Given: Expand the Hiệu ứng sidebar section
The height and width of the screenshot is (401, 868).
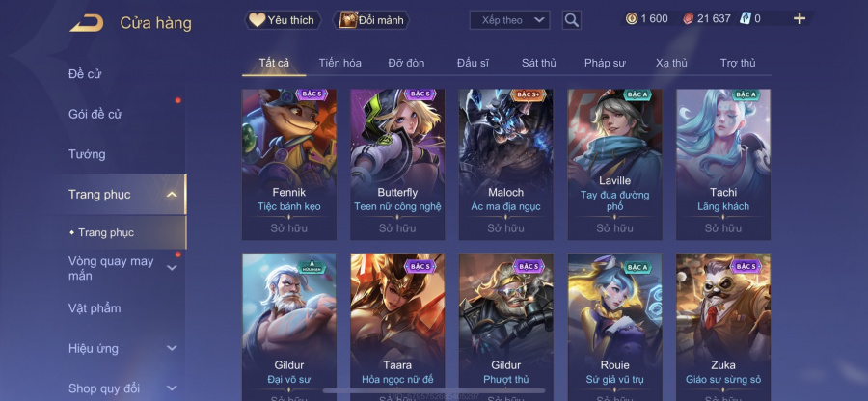Looking at the screenshot, I should pyautogui.click(x=173, y=348).
